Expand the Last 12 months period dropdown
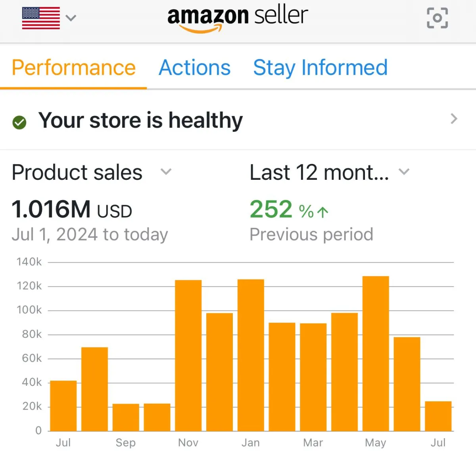 [x=404, y=172]
